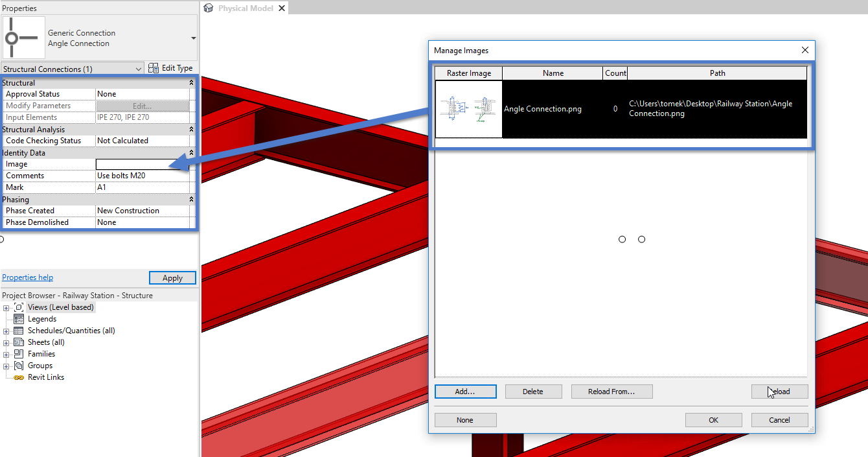This screenshot has width=868, height=457.
Task: Collapse the Phasing properties group
Action: 191,200
